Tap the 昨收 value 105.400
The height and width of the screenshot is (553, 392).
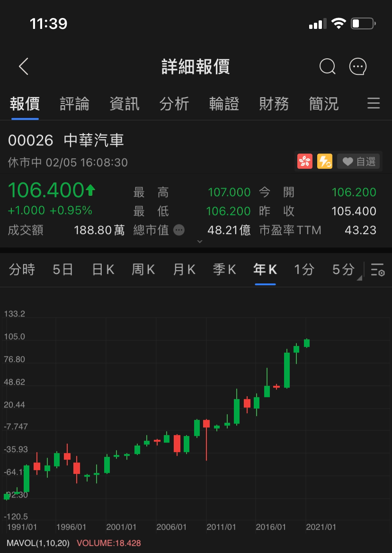(x=354, y=211)
